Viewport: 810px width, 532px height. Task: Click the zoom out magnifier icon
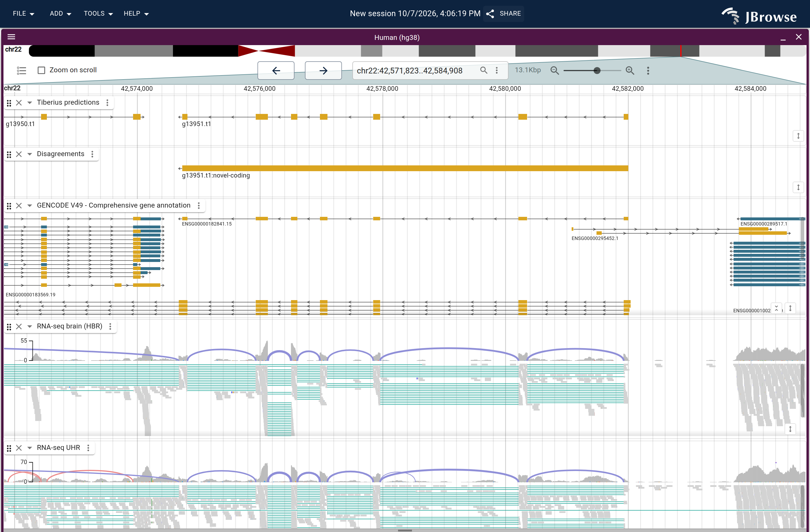(x=555, y=71)
